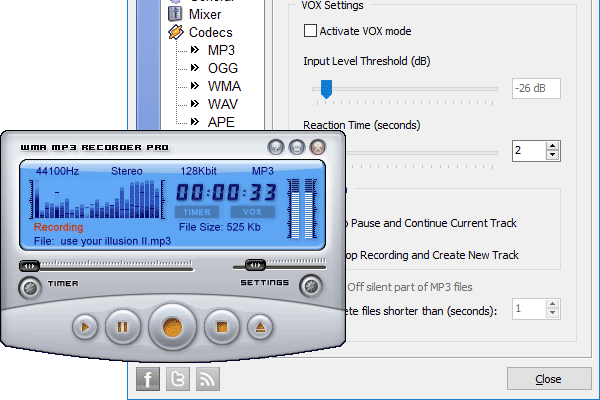Open the Facebook link icon

click(148, 379)
